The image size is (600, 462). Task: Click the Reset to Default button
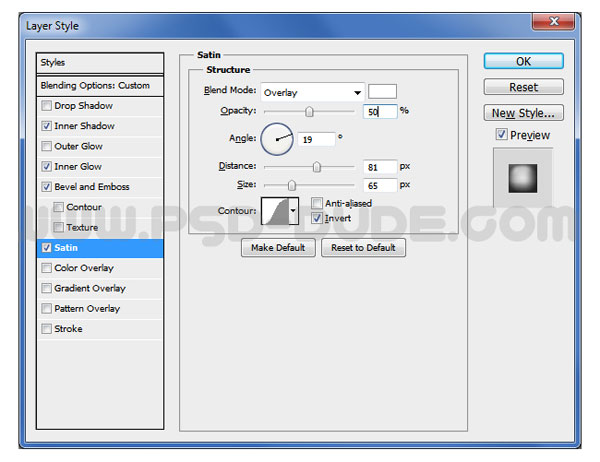(x=363, y=248)
